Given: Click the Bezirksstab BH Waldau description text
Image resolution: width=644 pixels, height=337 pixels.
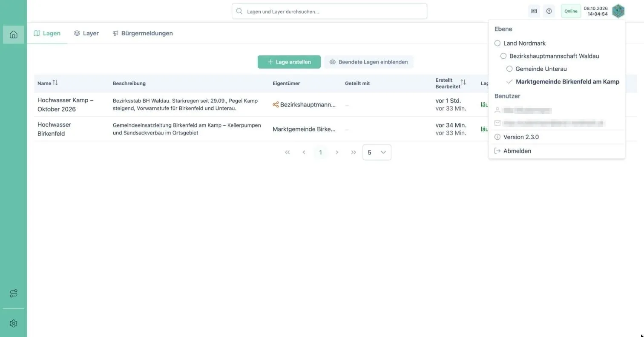Looking at the screenshot, I should [x=185, y=104].
